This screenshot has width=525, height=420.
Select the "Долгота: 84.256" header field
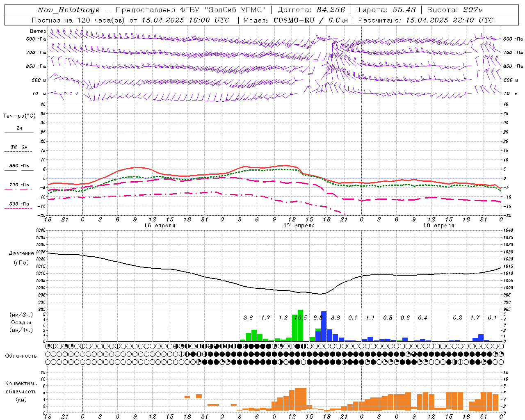[311, 10]
